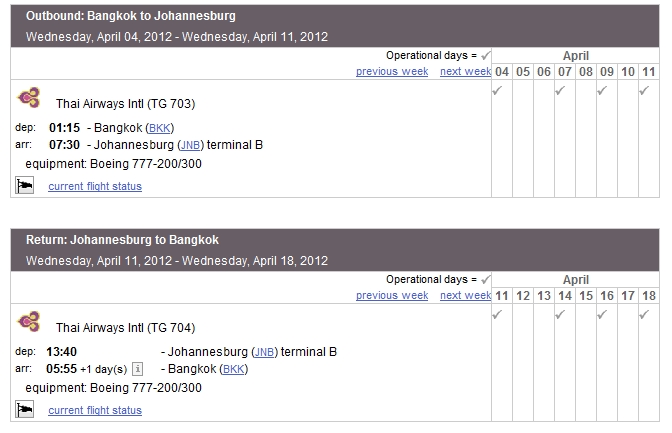Open the BKK airport link for TG 704 arrival

tap(234, 369)
